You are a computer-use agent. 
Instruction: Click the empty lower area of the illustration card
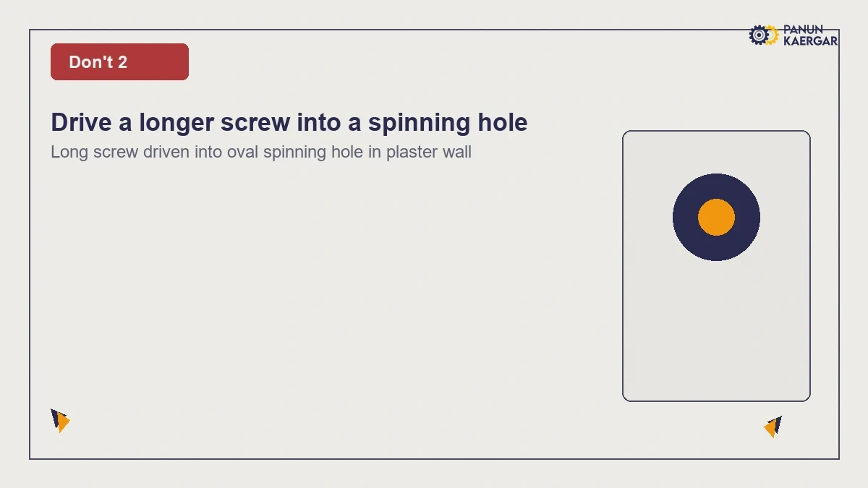(716, 333)
